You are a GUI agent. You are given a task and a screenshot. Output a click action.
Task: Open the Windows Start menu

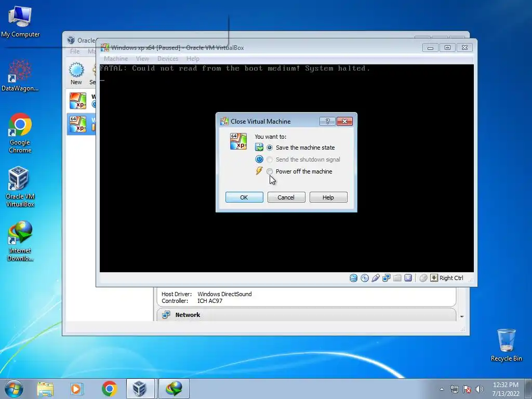(14, 389)
